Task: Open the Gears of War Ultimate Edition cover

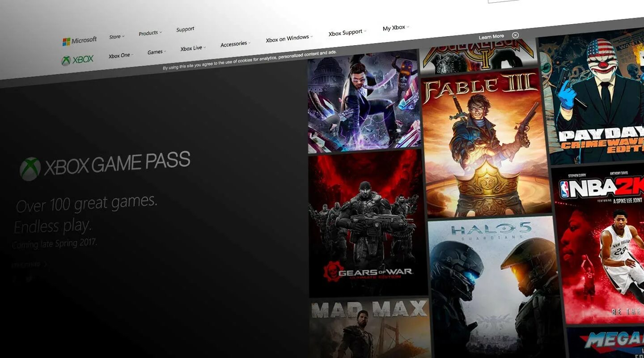Action: (367, 223)
